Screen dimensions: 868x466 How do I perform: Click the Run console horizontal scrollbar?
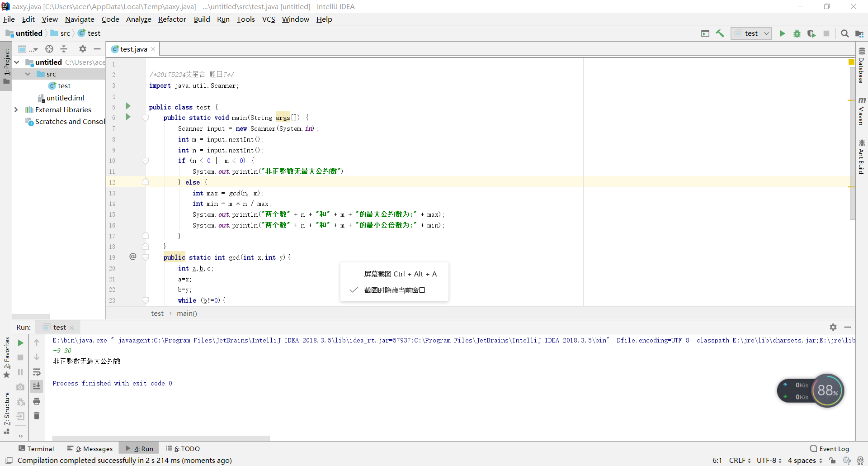(161, 438)
